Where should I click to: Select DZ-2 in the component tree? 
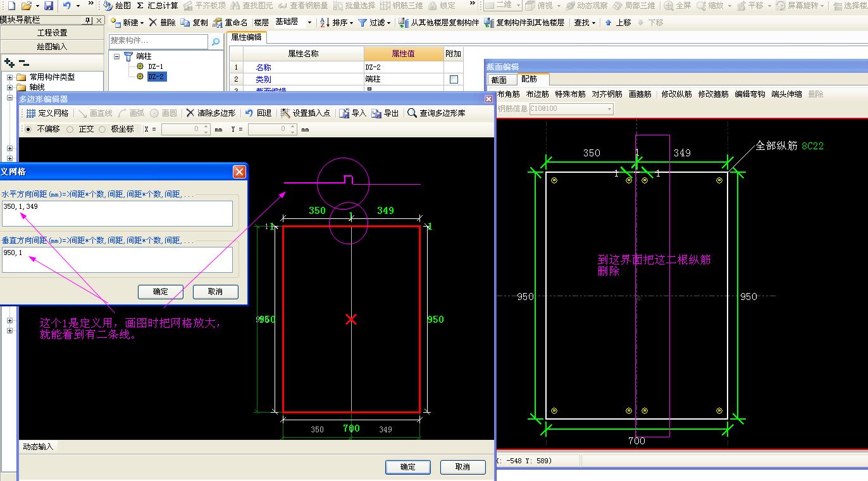pyautogui.click(x=156, y=77)
